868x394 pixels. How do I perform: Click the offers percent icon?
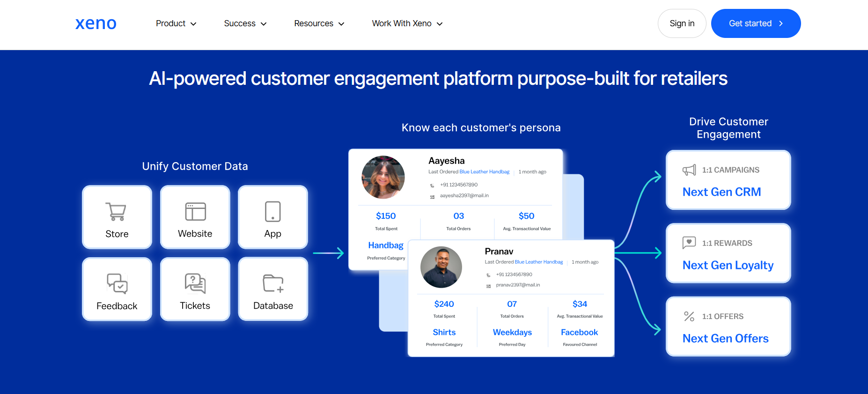(689, 316)
